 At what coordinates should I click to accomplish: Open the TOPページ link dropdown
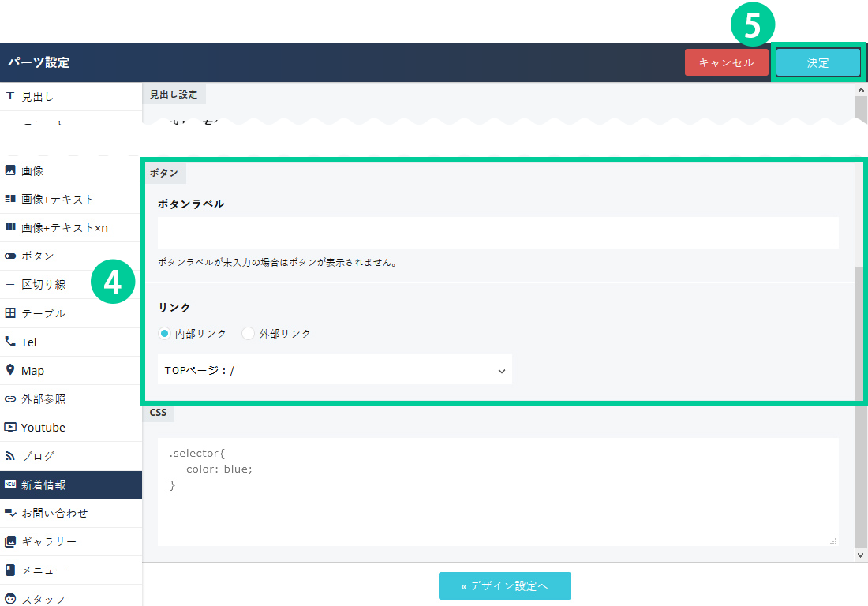point(335,370)
